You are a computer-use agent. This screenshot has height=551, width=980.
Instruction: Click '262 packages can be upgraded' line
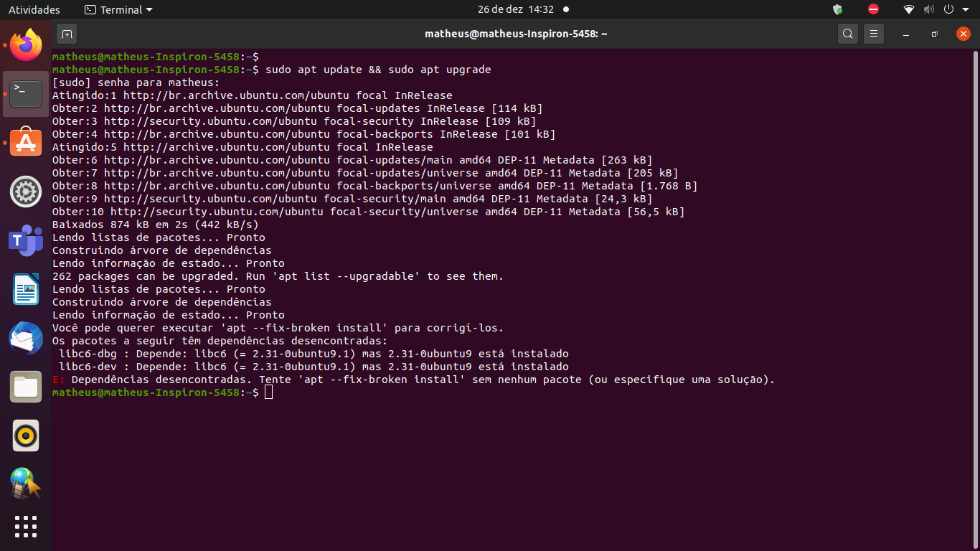pyautogui.click(x=278, y=276)
